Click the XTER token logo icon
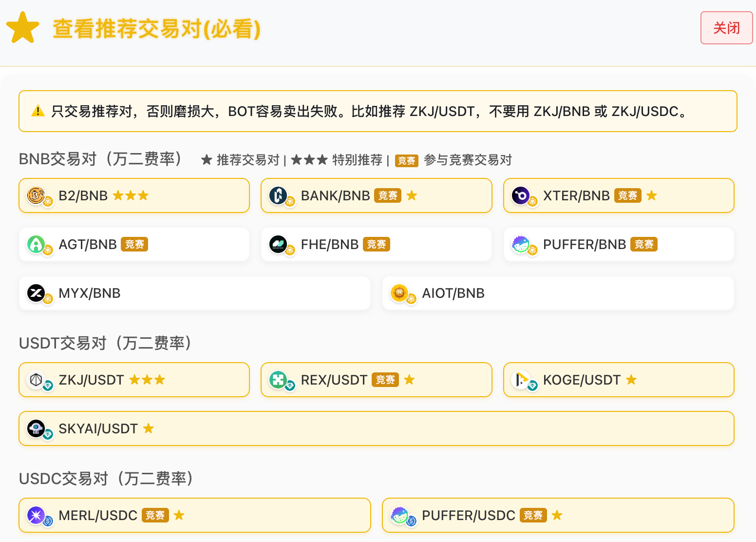 pyautogui.click(x=521, y=195)
